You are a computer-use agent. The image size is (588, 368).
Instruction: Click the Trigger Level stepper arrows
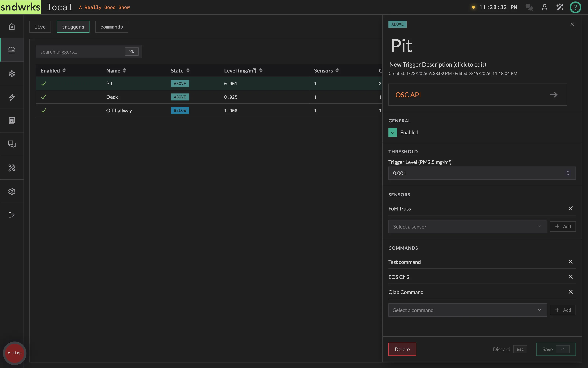pos(568,173)
